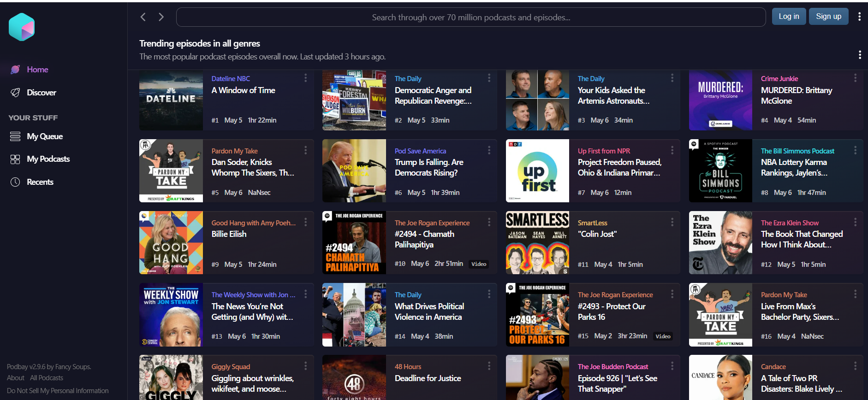Open options for Trump Is Falling episode

click(x=489, y=150)
